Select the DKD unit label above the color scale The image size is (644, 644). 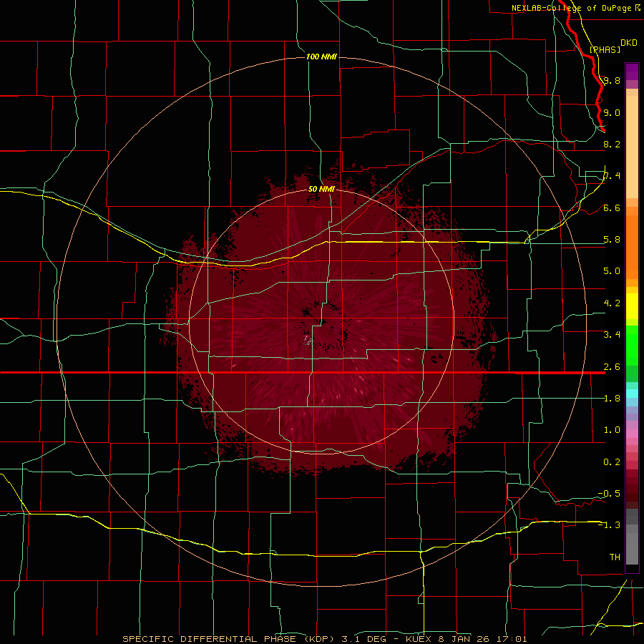[628, 43]
